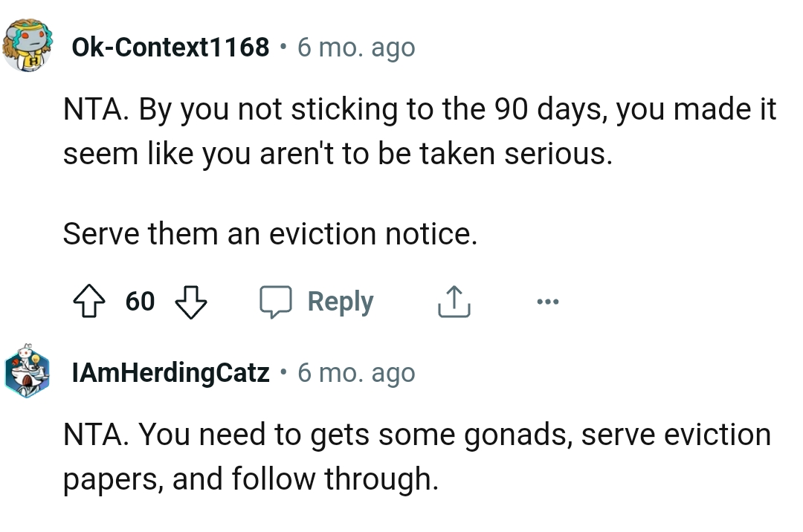This screenshot has height=532, width=803.
Task: Open IAmHerdingCatz's avatar
Action: click(27, 371)
